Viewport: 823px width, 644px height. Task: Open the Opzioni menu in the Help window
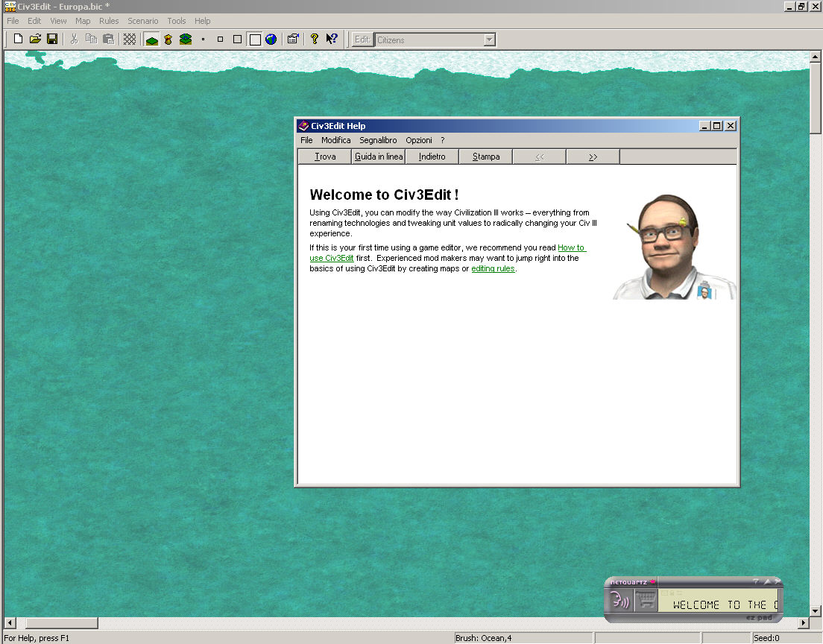(419, 140)
